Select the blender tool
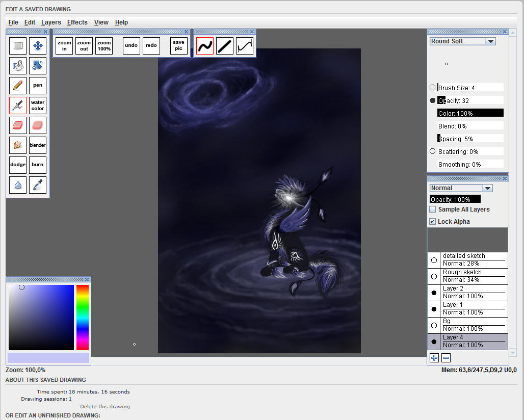The image size is (524, 420). [38, 145]
